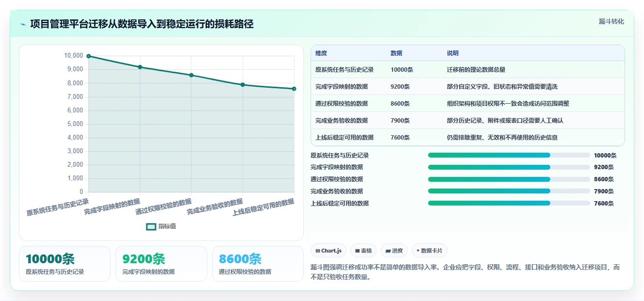The height and width of the screenshot is (301, 644).
Task: Click the summary paragraph starting 漏斗图强调
Action: 465,272
